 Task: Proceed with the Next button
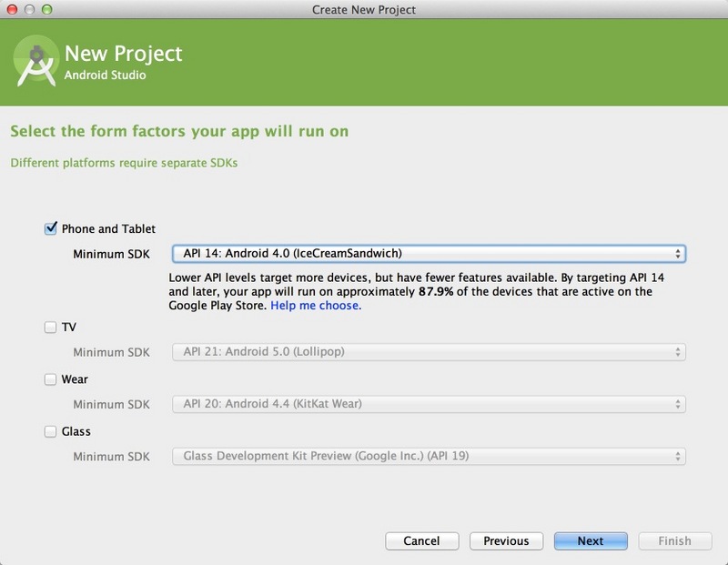[591, 541]
